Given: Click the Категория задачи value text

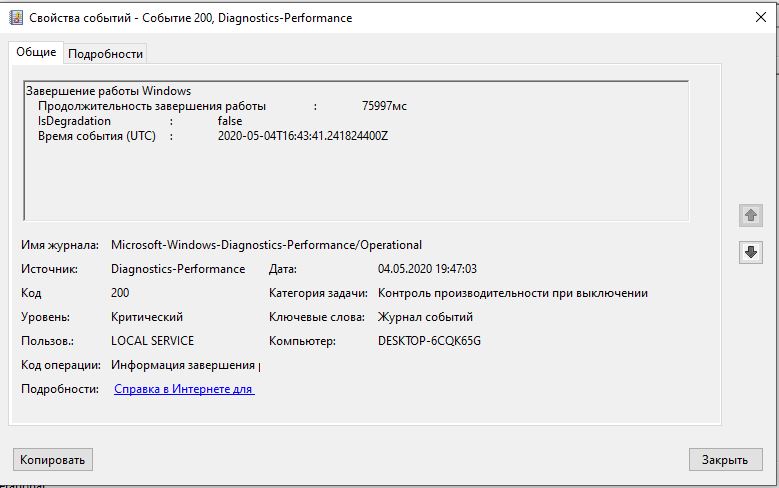Looking at the screenshot, I should tap(512, 293).
